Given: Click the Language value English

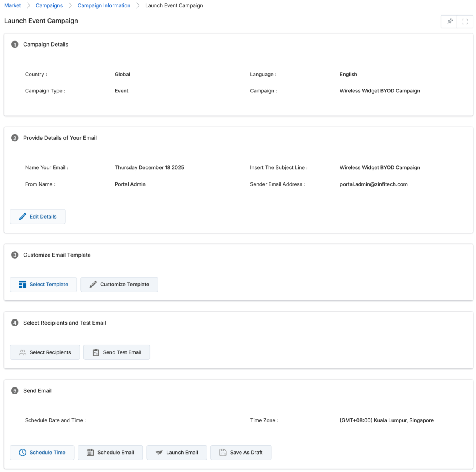Looking at the screenshot, I should [348, 74].
